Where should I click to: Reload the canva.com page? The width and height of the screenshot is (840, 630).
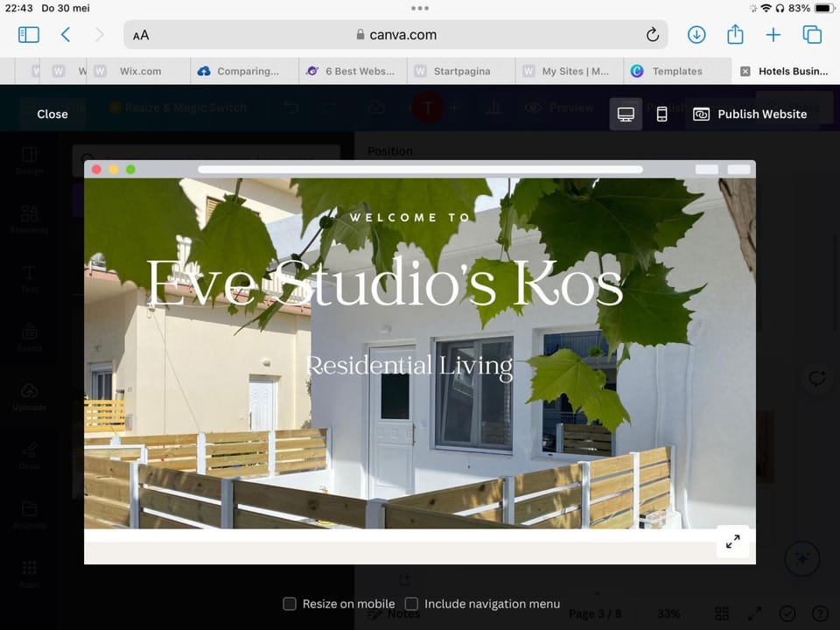[652, 35]
